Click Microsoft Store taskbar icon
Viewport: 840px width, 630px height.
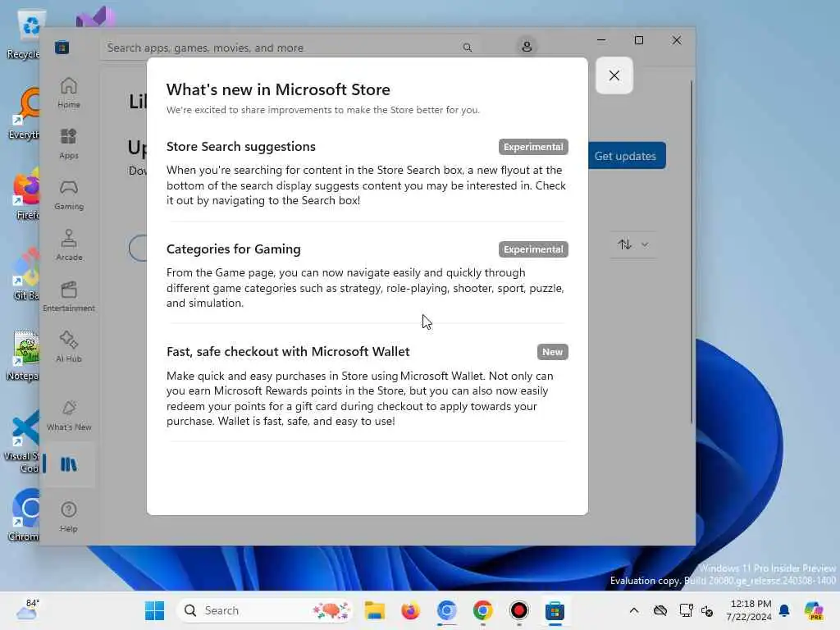pyautogui.click(x=555, y=610)
